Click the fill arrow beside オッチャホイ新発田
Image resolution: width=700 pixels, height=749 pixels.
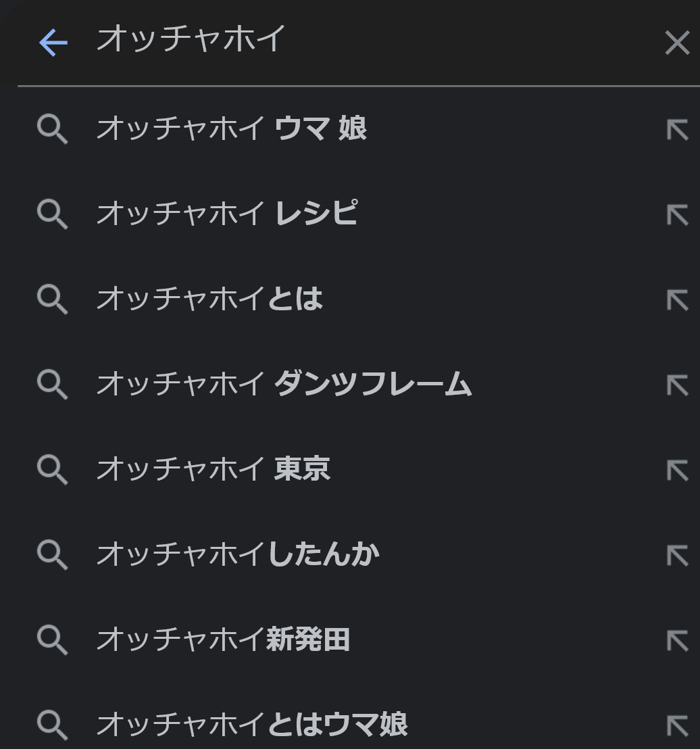(x=677, y=641)
